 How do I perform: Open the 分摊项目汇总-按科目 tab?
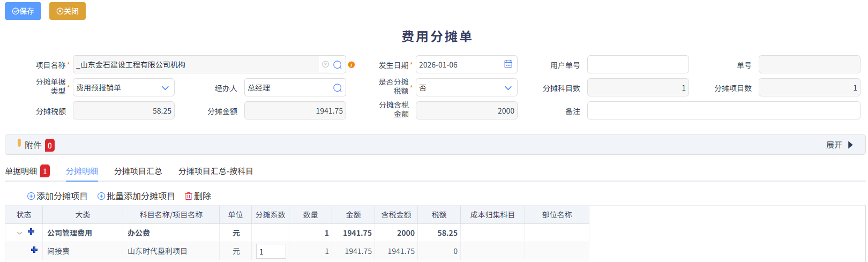click(215, 171)
